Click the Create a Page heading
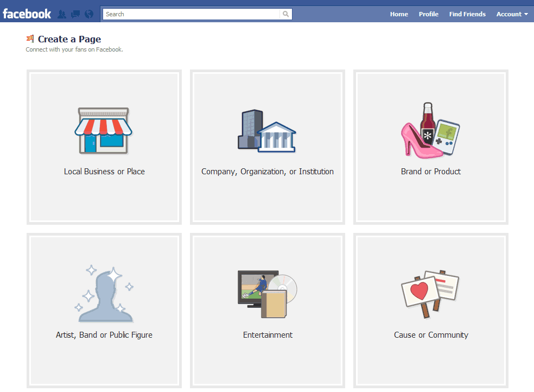The image size is (534, 392). point(69,39)
